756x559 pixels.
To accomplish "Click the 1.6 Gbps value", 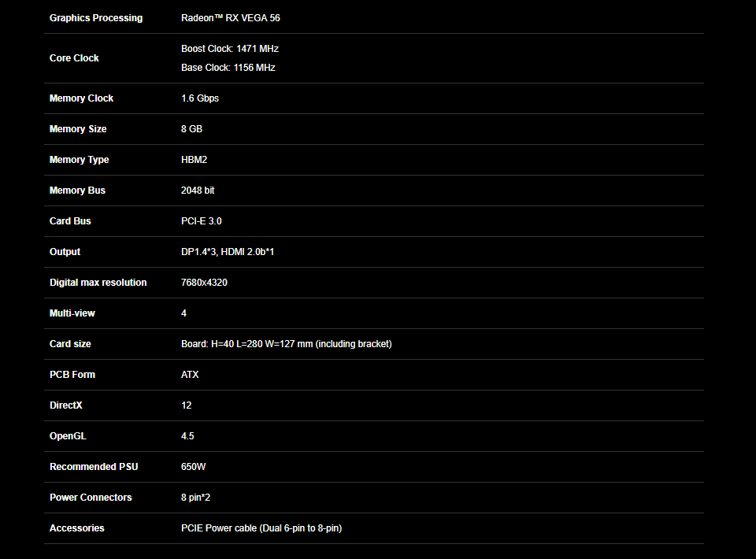I will [x=200, y=98].
